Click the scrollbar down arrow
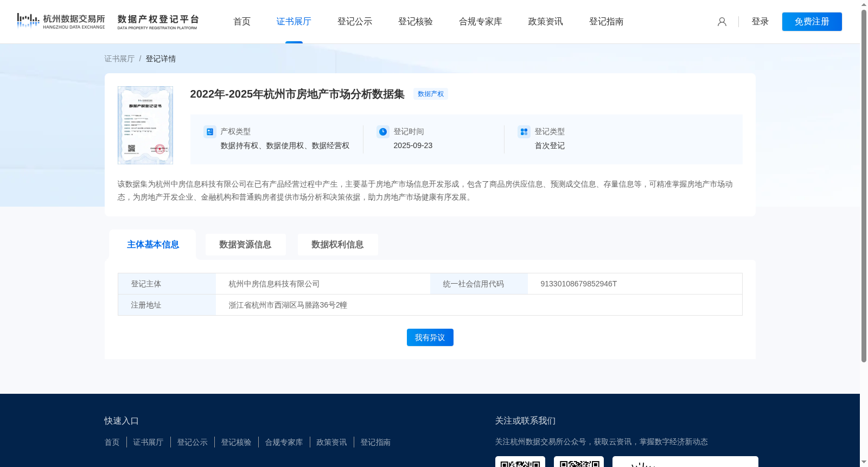Screen dimensions: 868x467 864,463
